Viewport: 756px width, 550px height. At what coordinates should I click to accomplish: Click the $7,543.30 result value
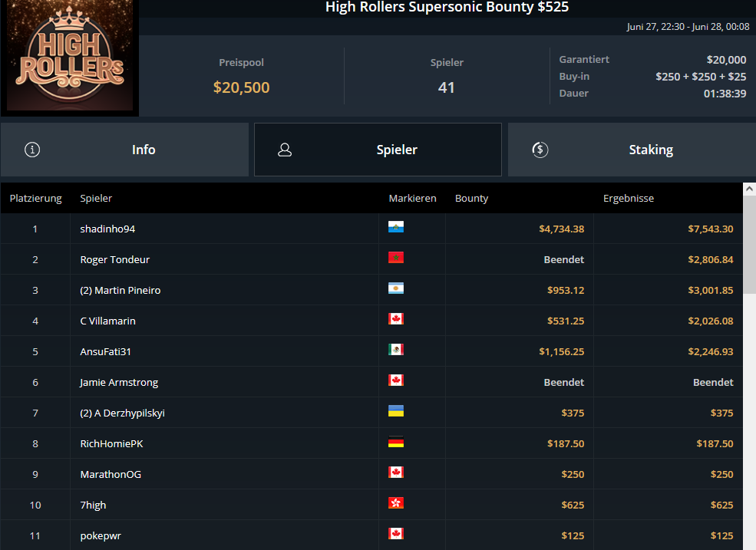pyautogui.click(x=710, y=229)
